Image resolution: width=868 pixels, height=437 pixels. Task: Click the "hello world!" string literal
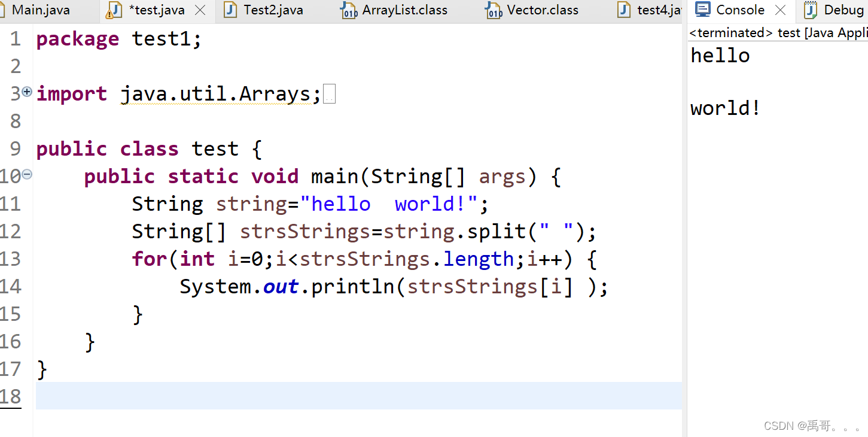pos(389,204)
